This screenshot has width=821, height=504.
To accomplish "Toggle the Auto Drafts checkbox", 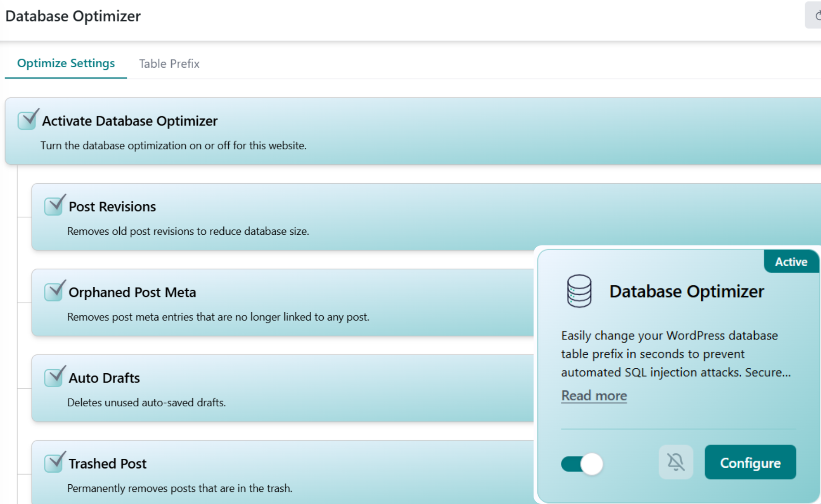I will pos(54,377).
